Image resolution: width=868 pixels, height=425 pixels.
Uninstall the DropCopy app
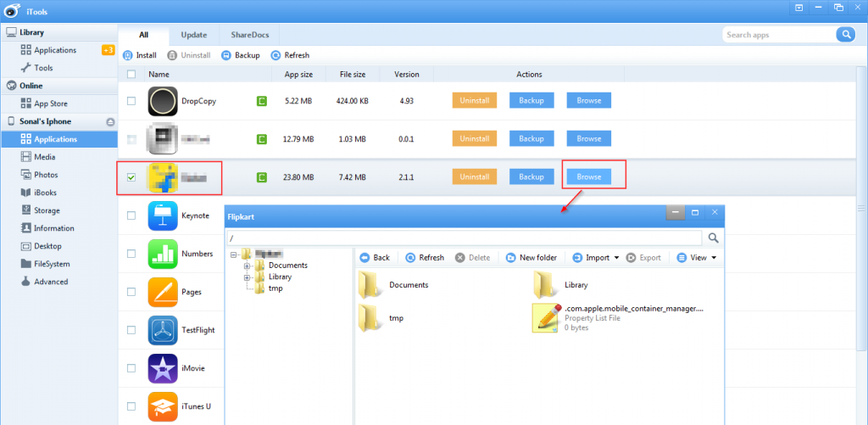click(x=475, y=101)
